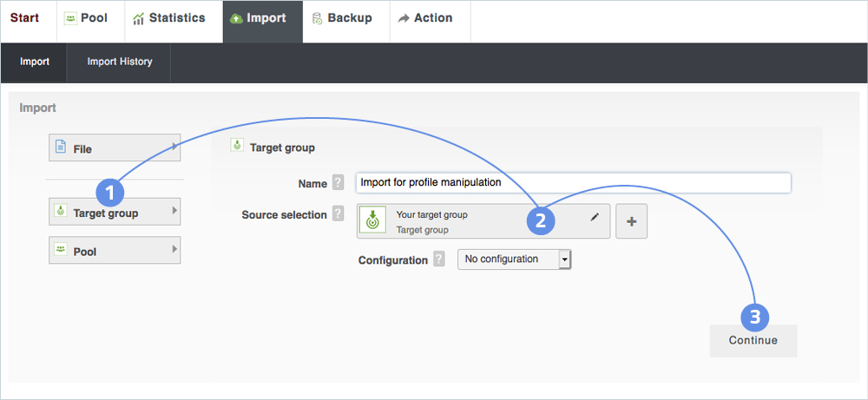
Task: Click the Name input field
Action: coord(573,183)
